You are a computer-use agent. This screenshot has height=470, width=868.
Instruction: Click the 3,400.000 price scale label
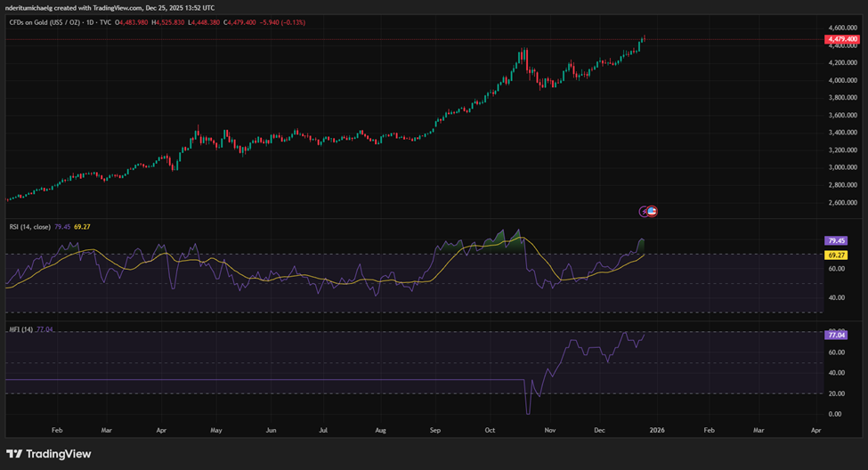coord(841,133)
